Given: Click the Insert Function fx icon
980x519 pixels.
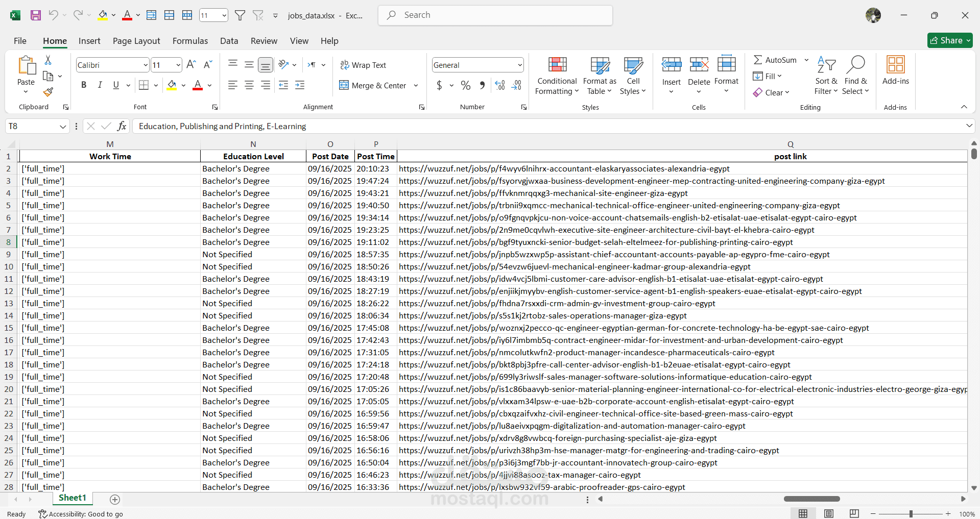Looking at the screenshot, I should (x=122, y=126).
